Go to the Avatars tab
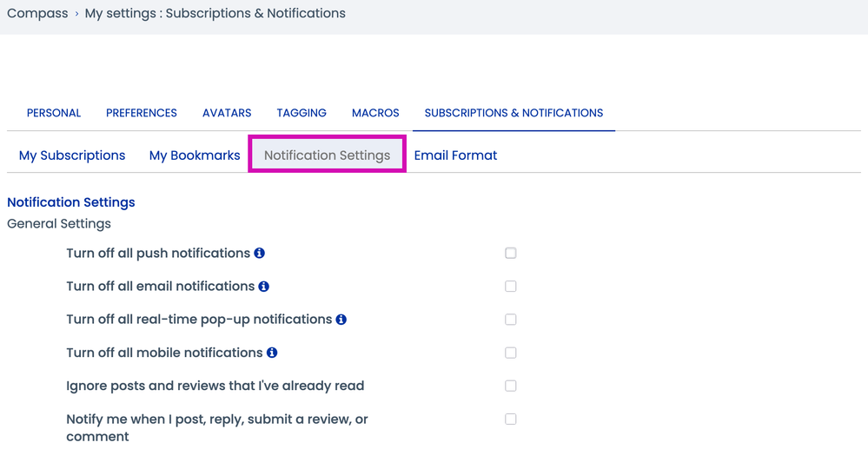This screenshot has width=868, height=449. click(x=227, y=113)
